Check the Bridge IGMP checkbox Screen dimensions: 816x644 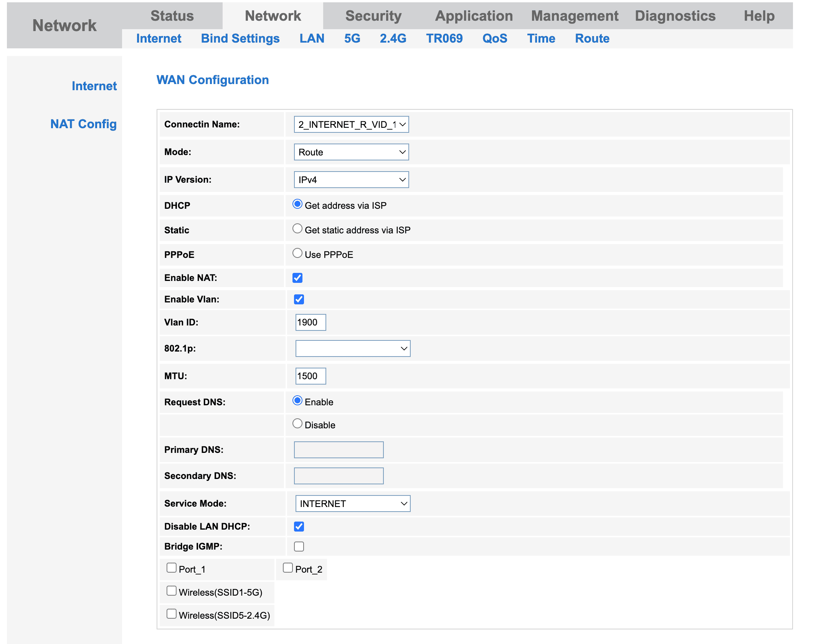click(299, 547)
